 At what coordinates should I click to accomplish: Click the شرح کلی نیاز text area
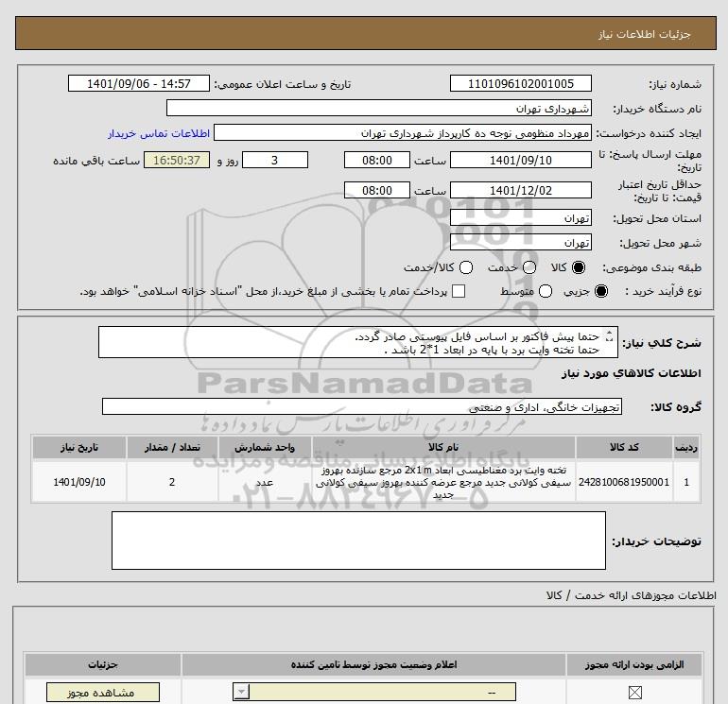pos(358,342)
